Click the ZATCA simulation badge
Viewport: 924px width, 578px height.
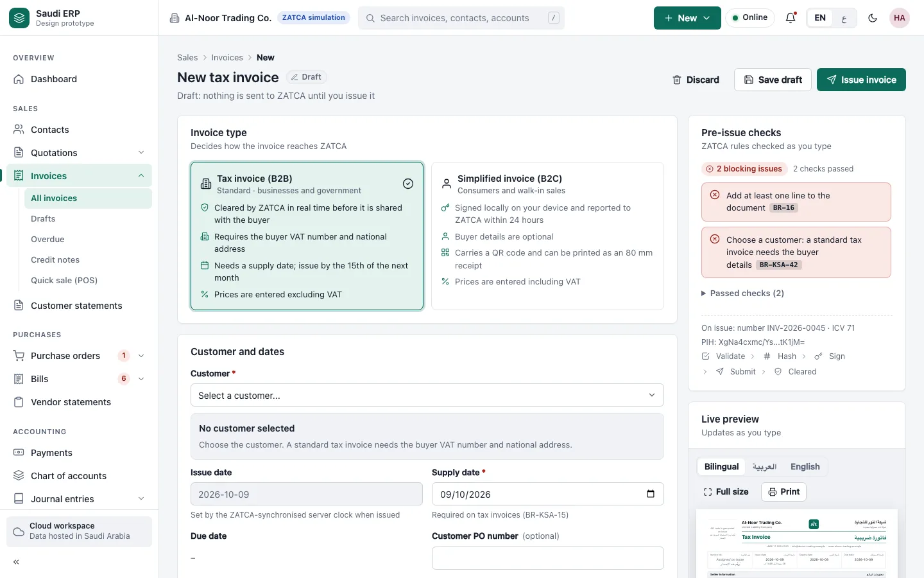(x=314, y=18)
